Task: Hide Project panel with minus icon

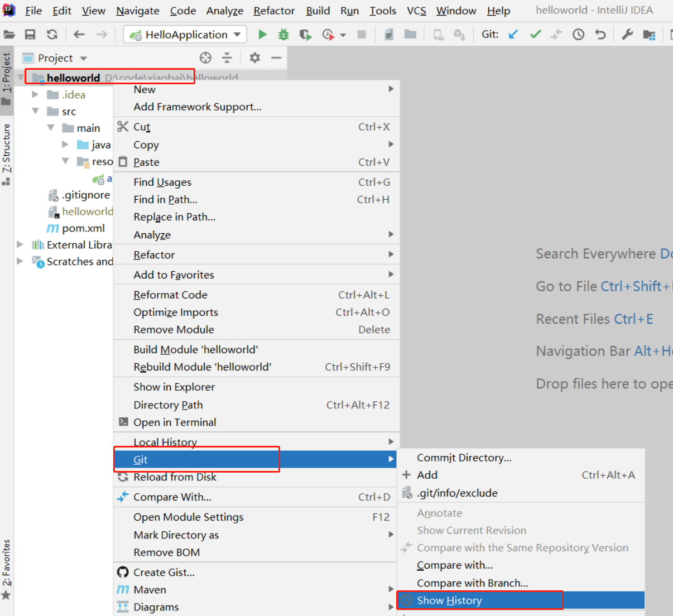Action: [x=276, y=57]
